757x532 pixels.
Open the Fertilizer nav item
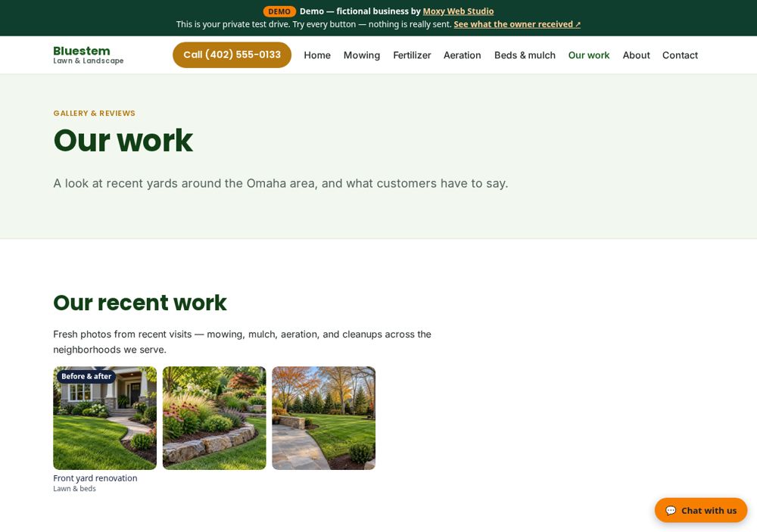point(412,55)
